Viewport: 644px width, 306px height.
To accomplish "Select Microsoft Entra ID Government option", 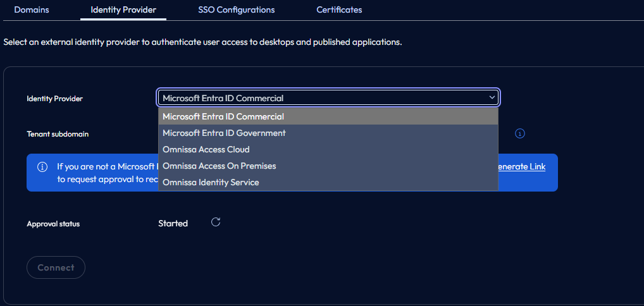I will pos(224,133).
